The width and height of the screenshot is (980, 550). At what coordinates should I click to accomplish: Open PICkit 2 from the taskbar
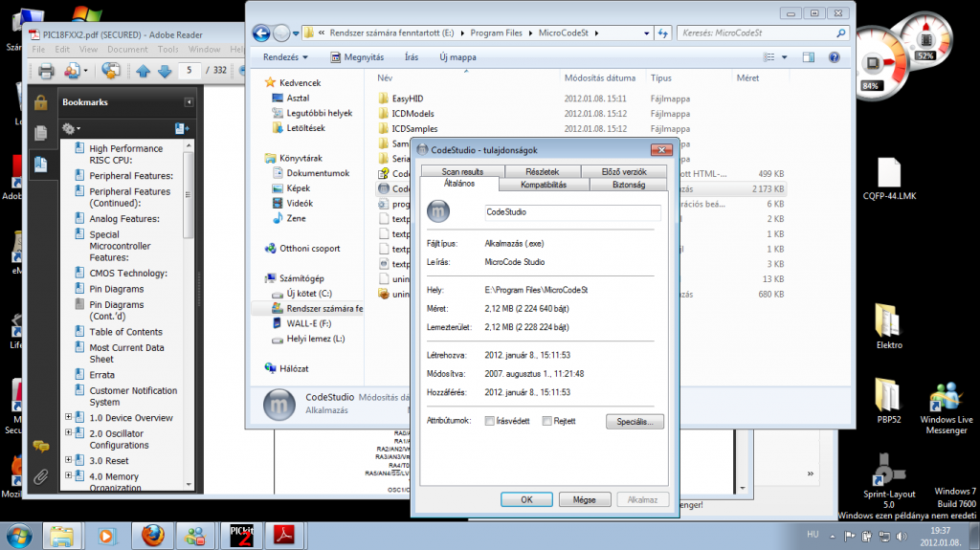[x=242, y=536]
